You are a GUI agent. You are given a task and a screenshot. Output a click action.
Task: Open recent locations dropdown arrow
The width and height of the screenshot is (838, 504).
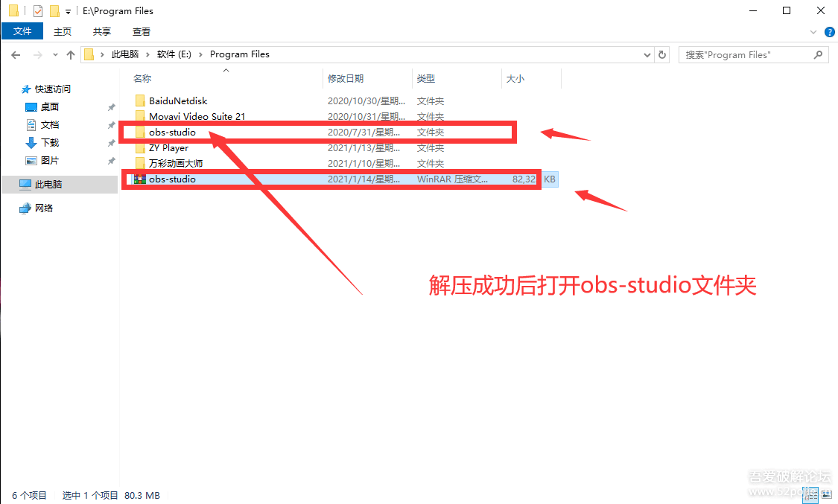click(x=55, y=55)
